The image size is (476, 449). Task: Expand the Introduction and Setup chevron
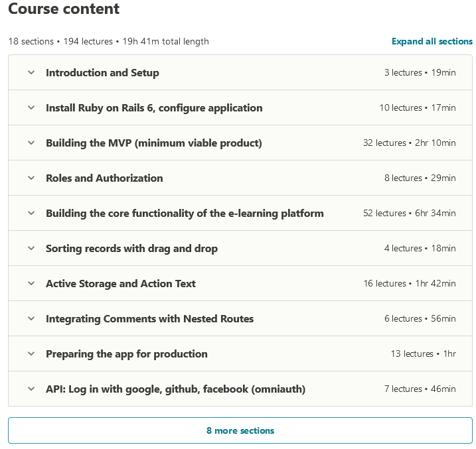[31, 73]
